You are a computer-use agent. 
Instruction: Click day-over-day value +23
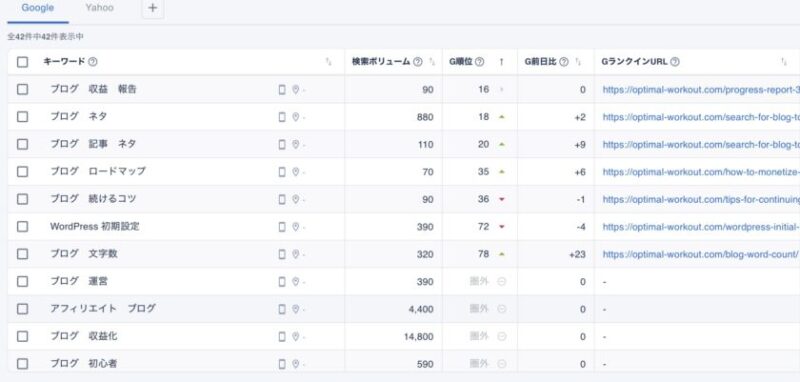click(x=578, y=254)
